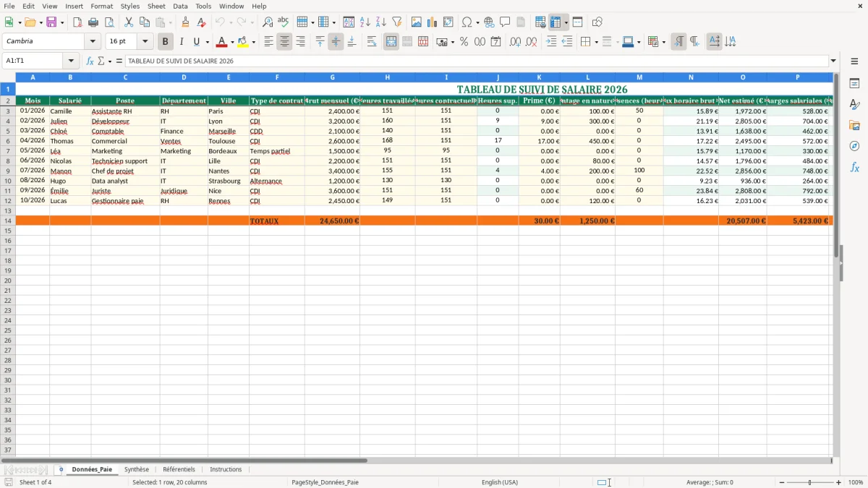Insert Chart icon in toolbar
Screen dimensions: 868x488
(x=433, y=22)
